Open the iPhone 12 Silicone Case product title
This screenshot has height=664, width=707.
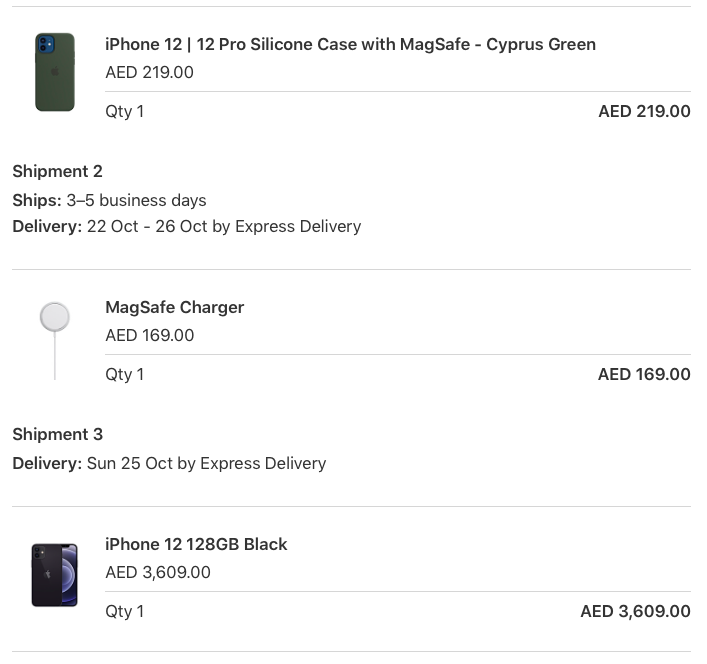tap(350, 44)
